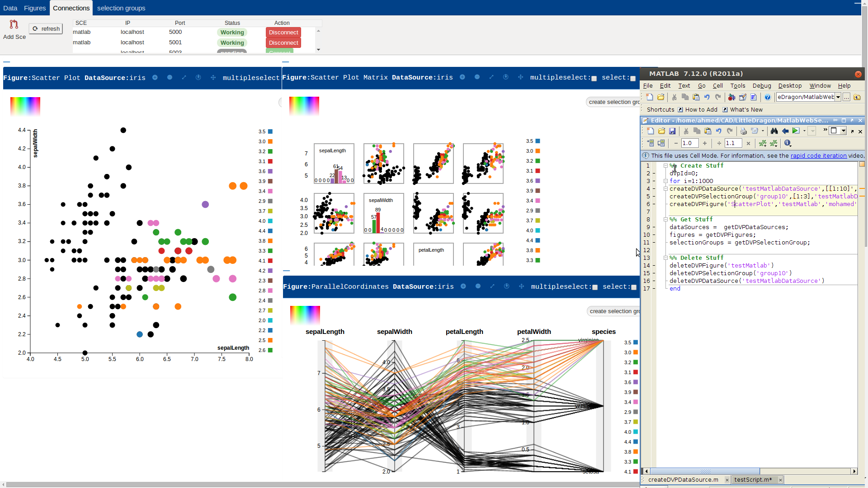Save file using Editor floppy-disk icon

[672, 131]
